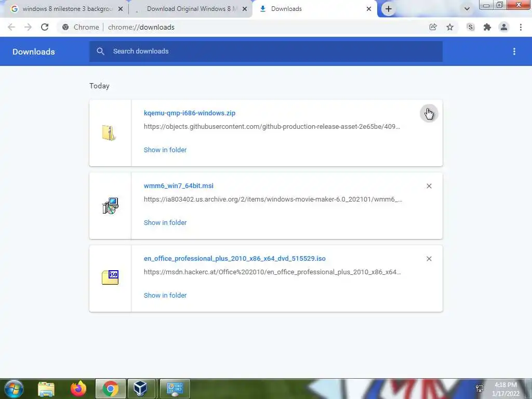Open the en_office_professional_plus_2010 iso link
The image size is (532, 399).
click(234, 259)
